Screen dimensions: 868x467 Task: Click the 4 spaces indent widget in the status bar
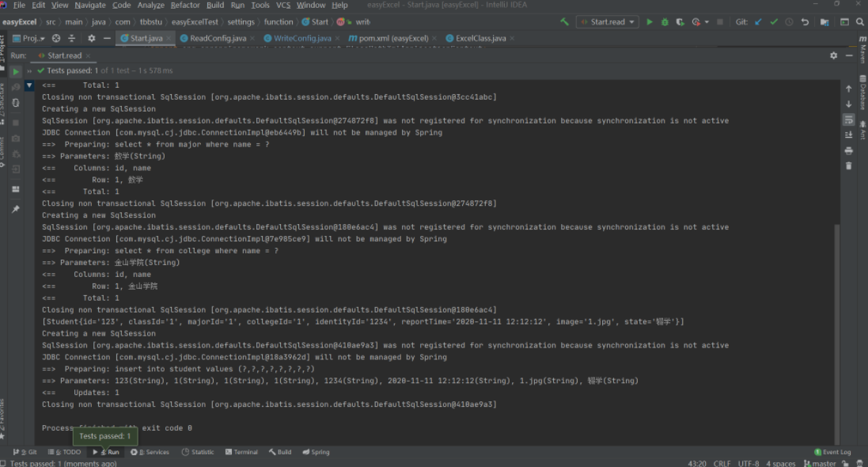(780, 463)
